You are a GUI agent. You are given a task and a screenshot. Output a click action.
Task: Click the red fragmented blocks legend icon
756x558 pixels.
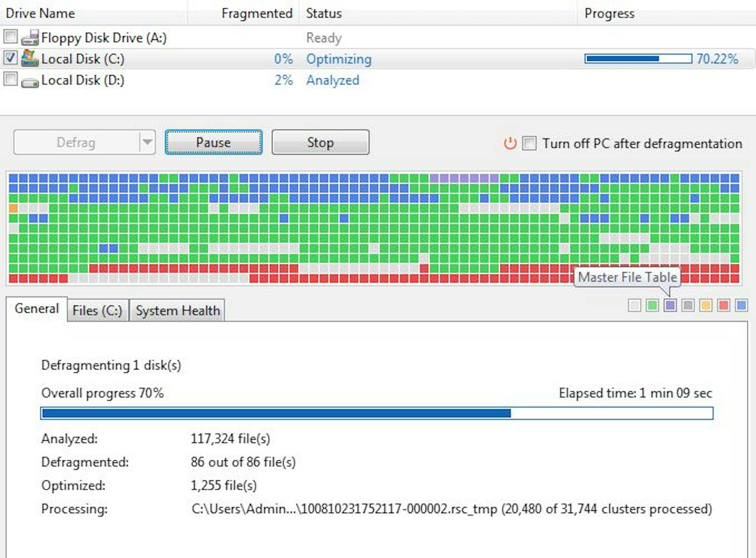click(x=724, y=306)
